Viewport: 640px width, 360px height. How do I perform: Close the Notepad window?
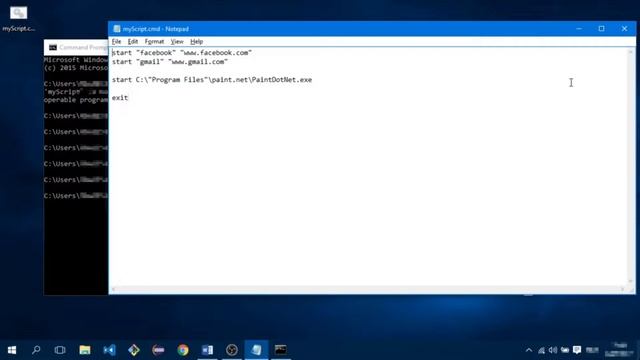pyautogui.click(x=624, y=29)
